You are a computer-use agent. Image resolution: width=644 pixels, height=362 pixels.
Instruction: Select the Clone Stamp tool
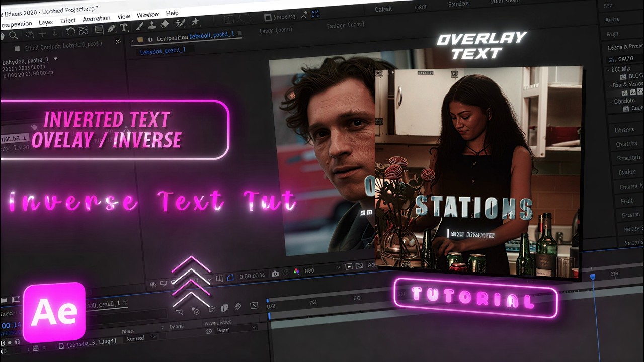(x=153, y=25)
